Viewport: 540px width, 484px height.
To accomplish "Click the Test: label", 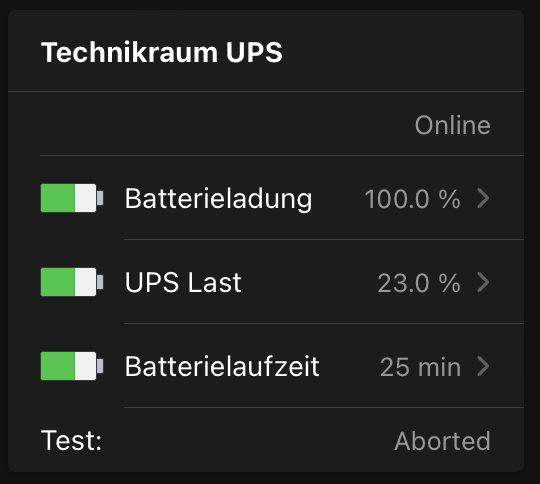I will click(71, 441).
